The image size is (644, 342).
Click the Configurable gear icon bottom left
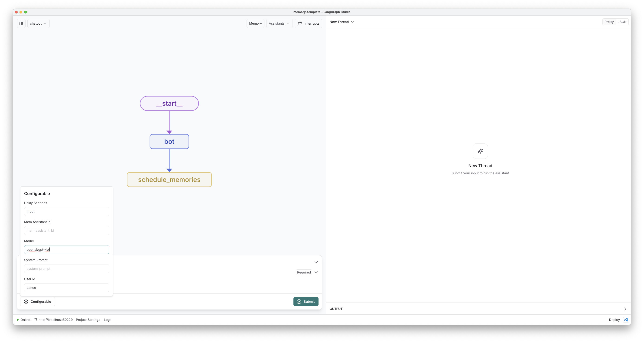[26, 302]
